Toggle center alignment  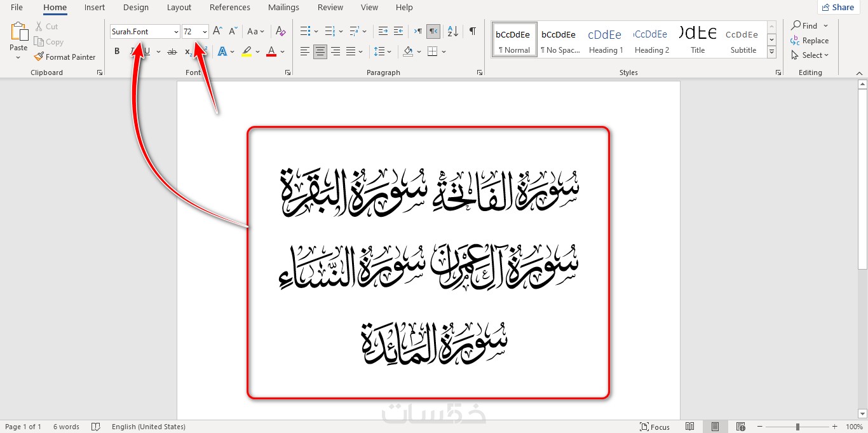[320, 52]
